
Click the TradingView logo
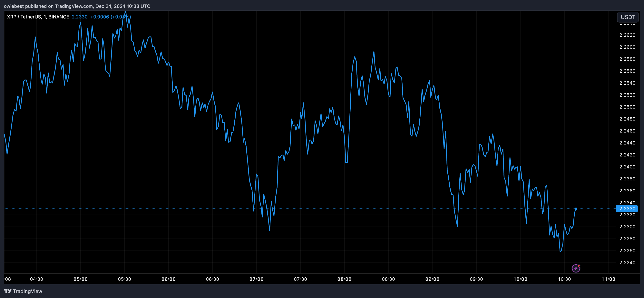pyautogui.click(x=23, y=291)
